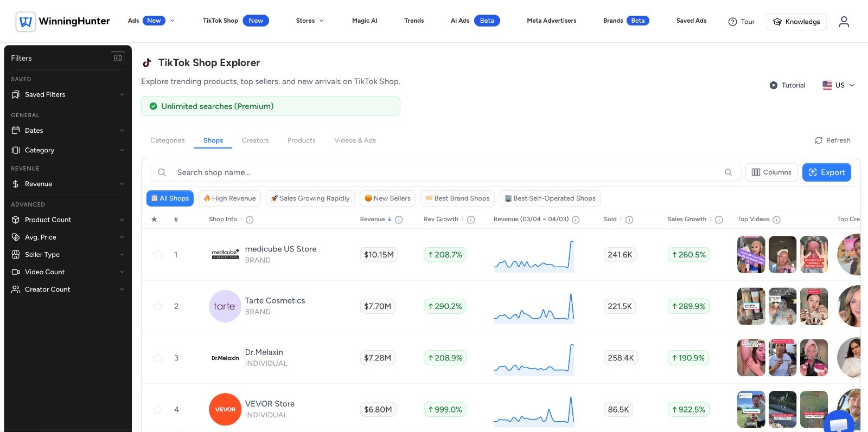Open the US country dropdown

[x=838, y=85]
